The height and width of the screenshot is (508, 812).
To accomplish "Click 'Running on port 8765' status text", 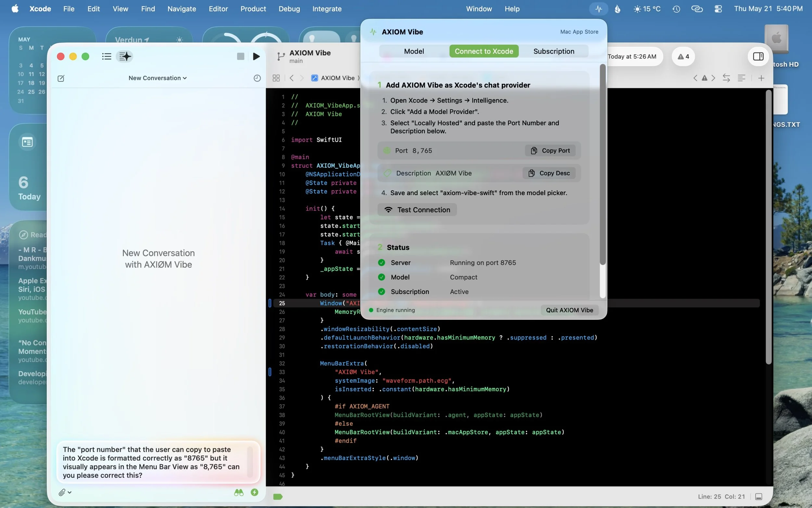I will pyautogui.click(x=483, y=263).
